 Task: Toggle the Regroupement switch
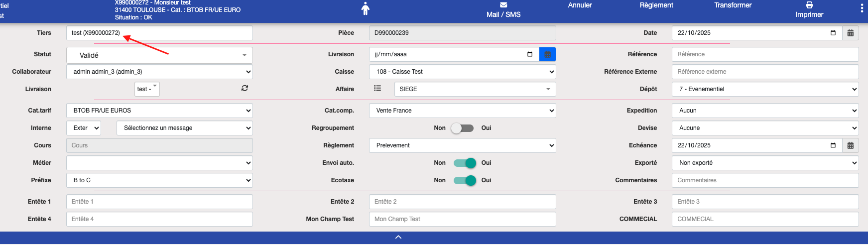[x=463, y=128]
